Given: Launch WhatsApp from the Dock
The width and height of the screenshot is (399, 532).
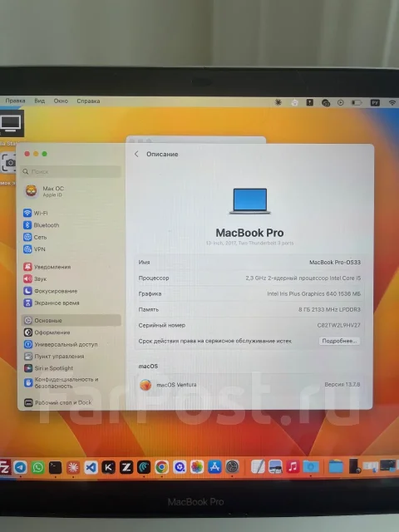Looking at the screenshot, I should pyautogui.click(x=38, y=467).
